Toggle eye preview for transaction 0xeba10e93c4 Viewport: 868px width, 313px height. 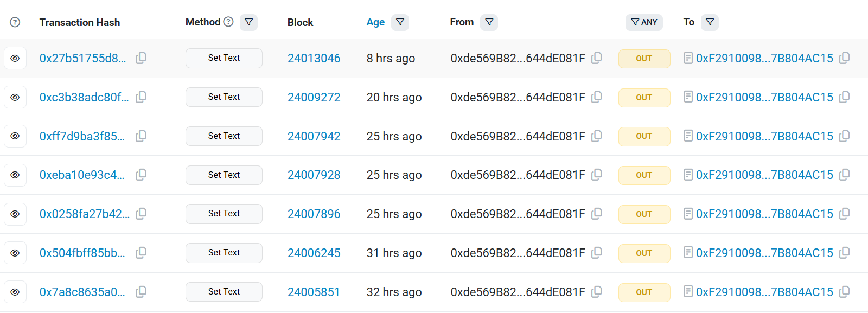pos(15,175)
